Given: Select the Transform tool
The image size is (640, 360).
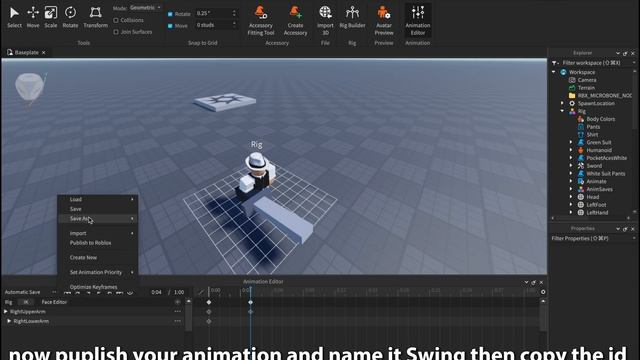Looking at the screenshot, I should click(96, 17).
